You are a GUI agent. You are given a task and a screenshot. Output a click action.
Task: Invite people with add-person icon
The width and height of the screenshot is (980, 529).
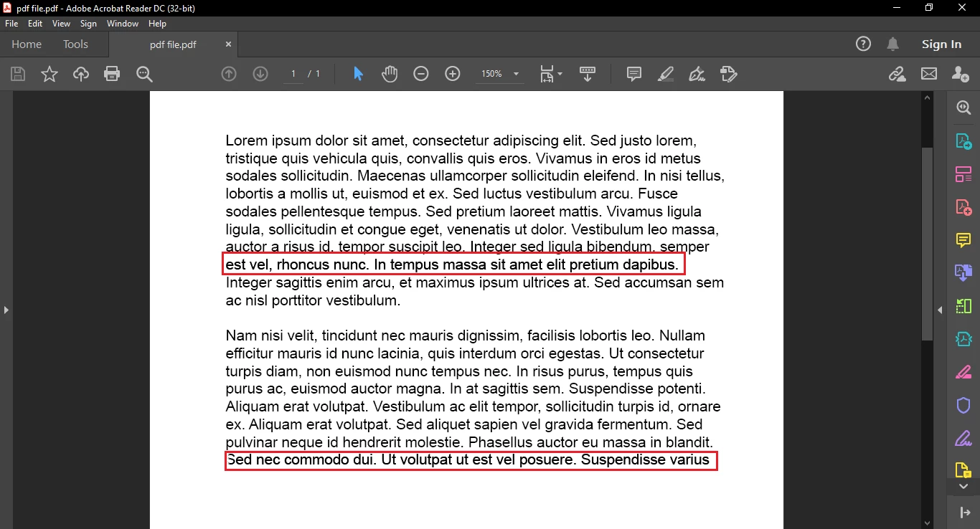coord(961,74)
